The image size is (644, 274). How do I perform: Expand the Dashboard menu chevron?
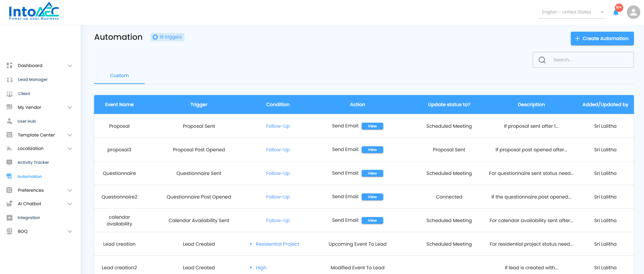[x=70, y=66]
